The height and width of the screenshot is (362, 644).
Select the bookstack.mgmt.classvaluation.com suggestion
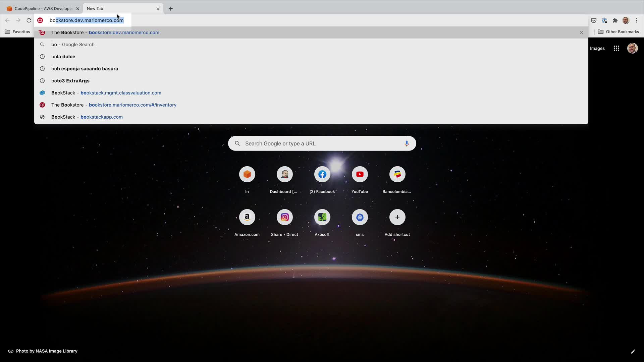click(x=120, y=93)
